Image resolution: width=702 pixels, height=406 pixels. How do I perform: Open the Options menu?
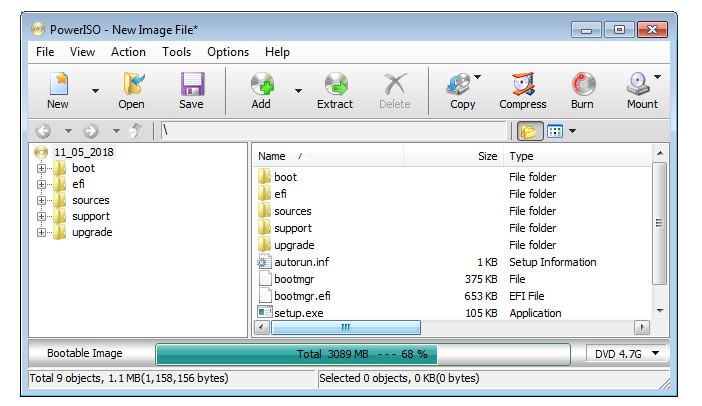tap(228, 52)
